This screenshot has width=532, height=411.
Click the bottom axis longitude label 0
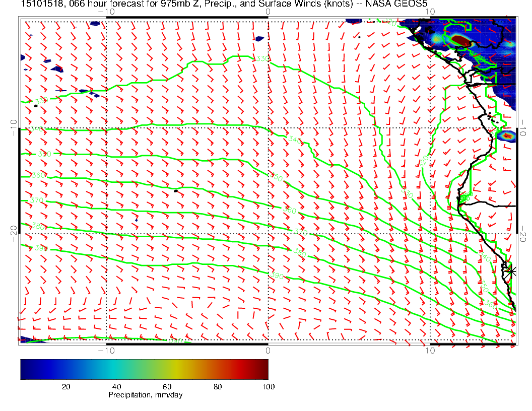pos(268,351)
